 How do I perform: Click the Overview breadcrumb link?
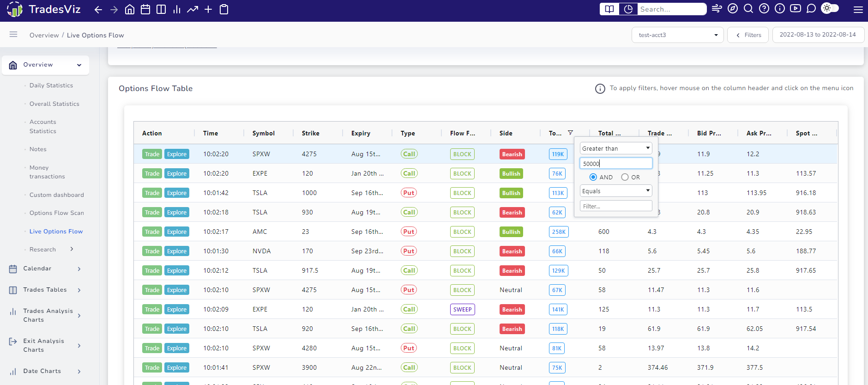coord(44,35)
